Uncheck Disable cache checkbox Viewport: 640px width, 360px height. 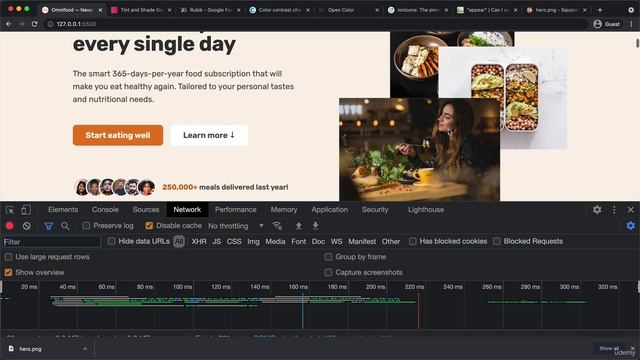click(149, 226)
